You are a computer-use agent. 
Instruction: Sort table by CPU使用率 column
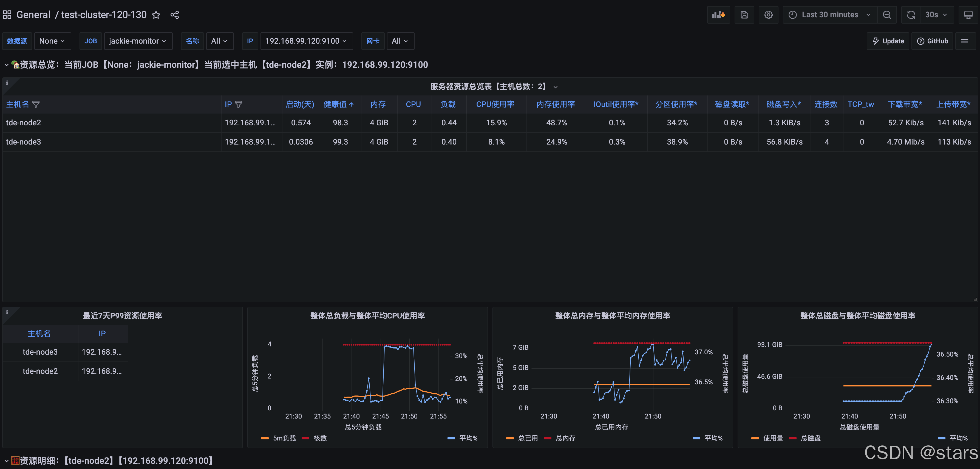pyautogui.click(x=495, y=104)
